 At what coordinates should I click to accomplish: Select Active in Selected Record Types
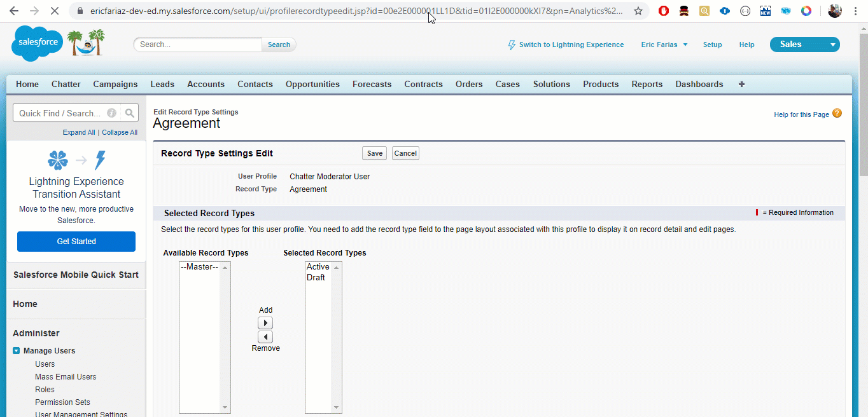click(x=318, y=267)
